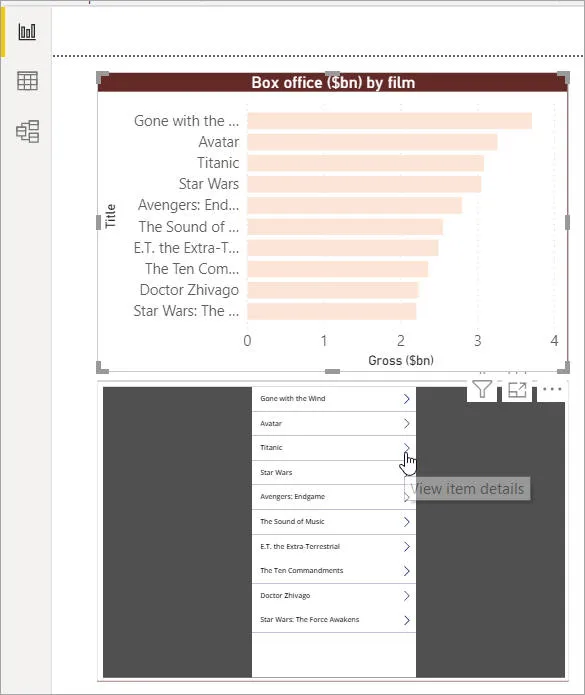
Task: Select Doctor Zhivago list row
Action: point(334,596)
